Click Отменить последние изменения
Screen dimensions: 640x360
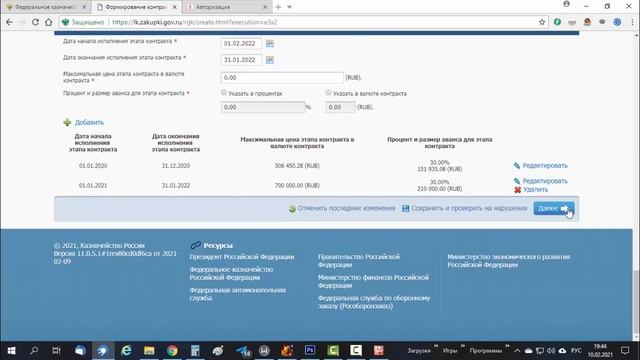[x=346, y=208]
